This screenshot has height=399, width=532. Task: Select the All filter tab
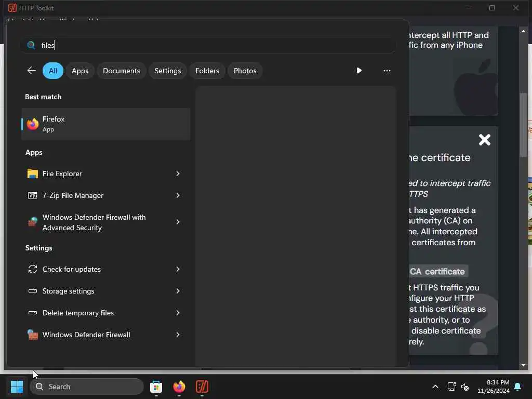pyautogui.click(x=53, y=71)
